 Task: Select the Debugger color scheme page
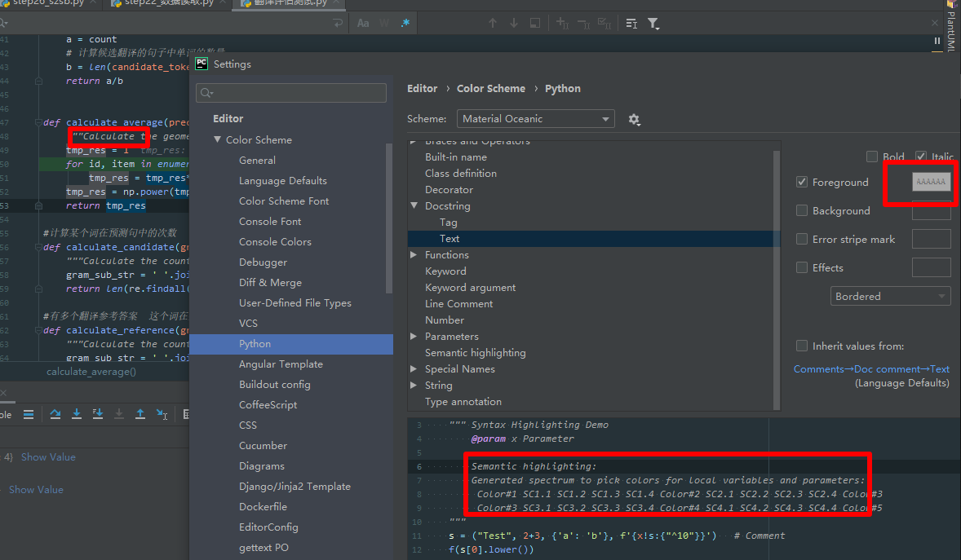263,262
